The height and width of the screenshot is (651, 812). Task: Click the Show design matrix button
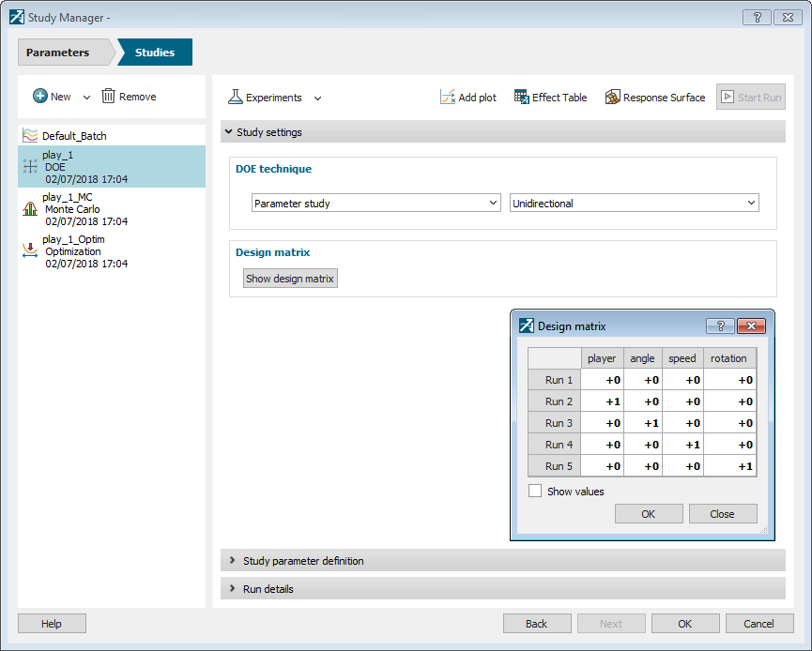click(290, 278)
